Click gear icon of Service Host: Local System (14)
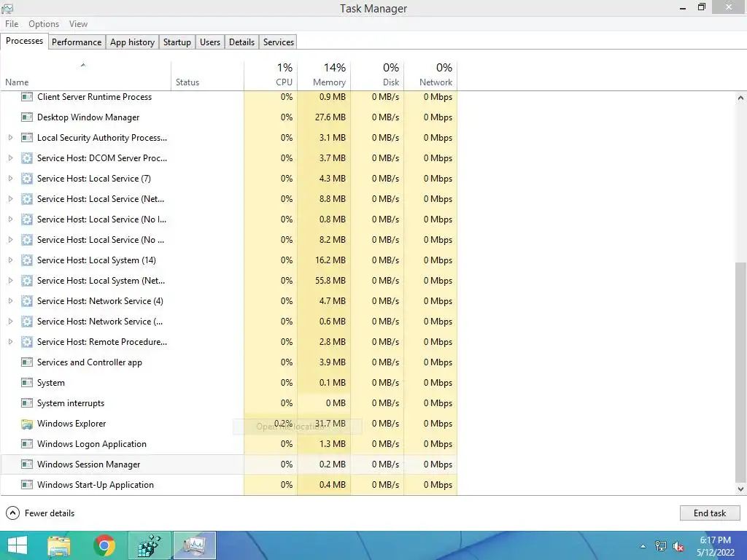Viewport: 747px width, 560px height. click(x=27, y=260)
